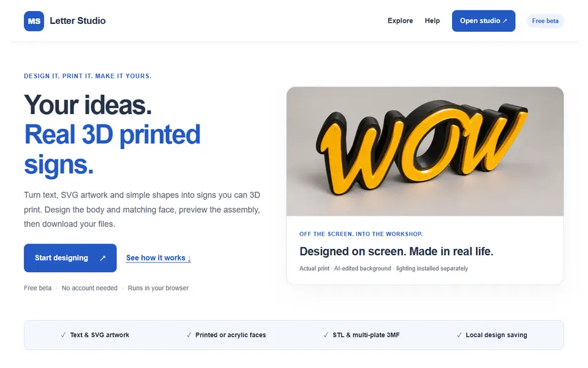Click the 'Actual print · AI-edited background' note
Screen dimensions: 588x368
coord(345,269)
